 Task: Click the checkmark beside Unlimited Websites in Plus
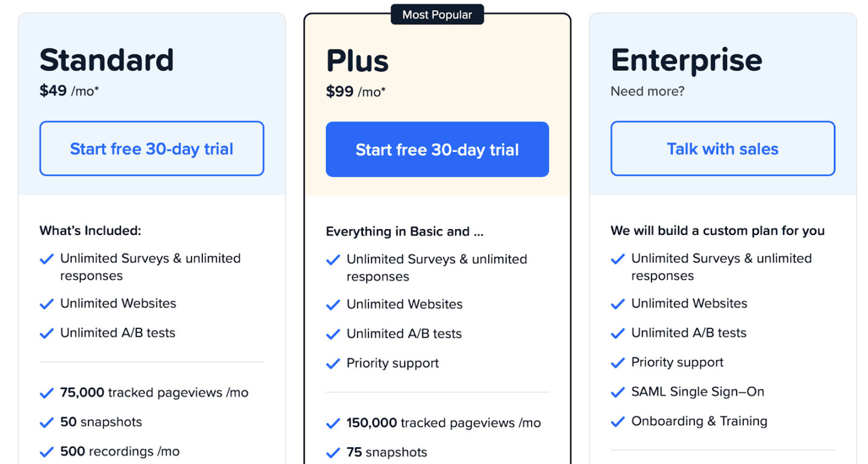[x=333, y=305]
